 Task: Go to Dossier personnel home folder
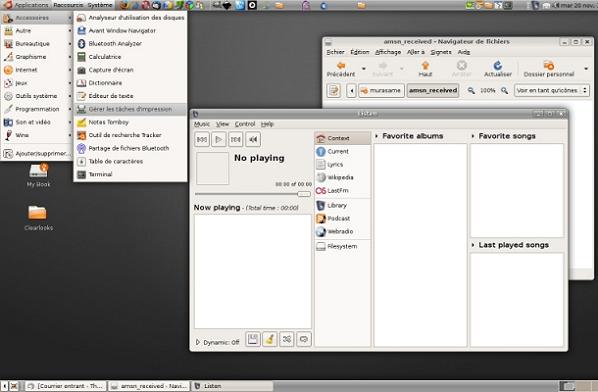pyautogui.click(x=549, y=69)
